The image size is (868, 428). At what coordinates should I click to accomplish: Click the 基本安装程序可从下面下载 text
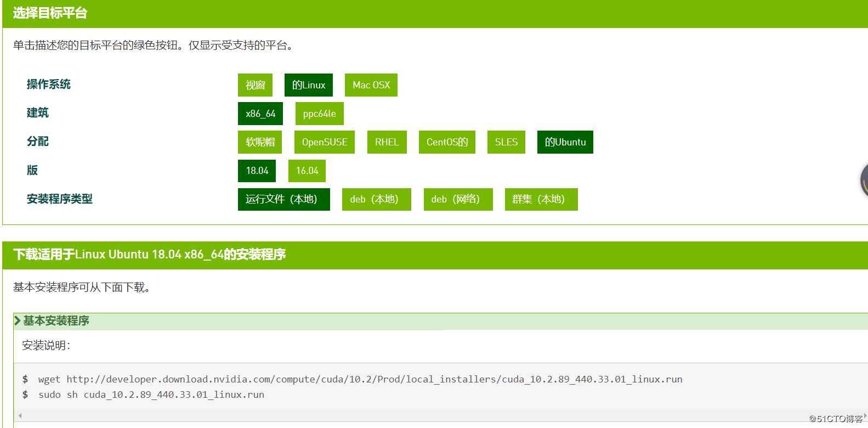tap(82, 287)
